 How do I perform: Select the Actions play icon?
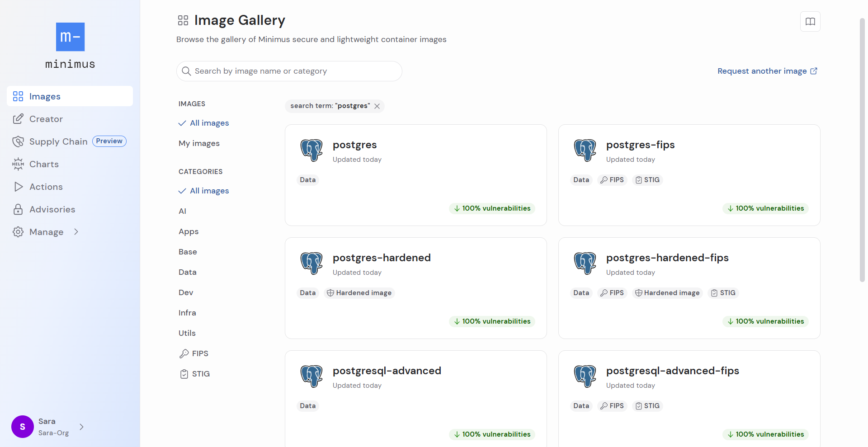point(18,186)
